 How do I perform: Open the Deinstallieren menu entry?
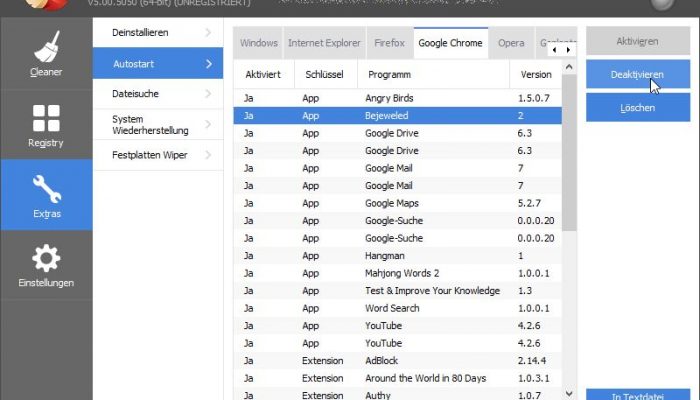tap(158, 33)
